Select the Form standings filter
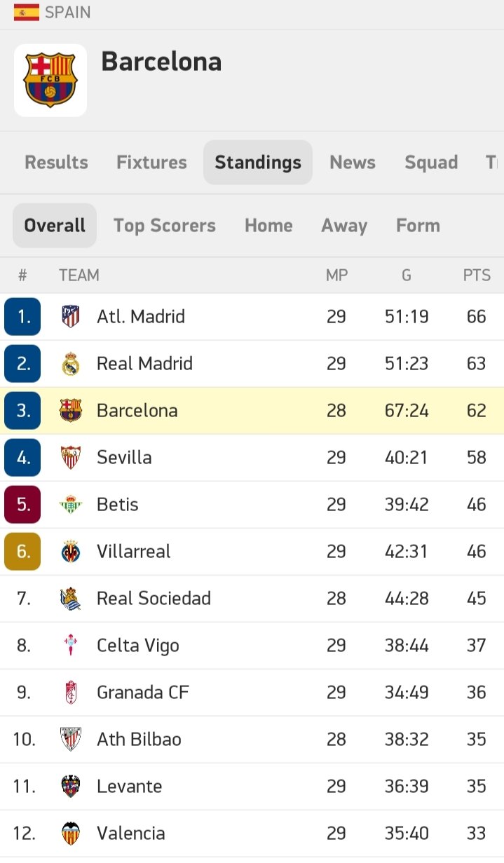This screenshot has height=863, width=504. click(418, 226)
